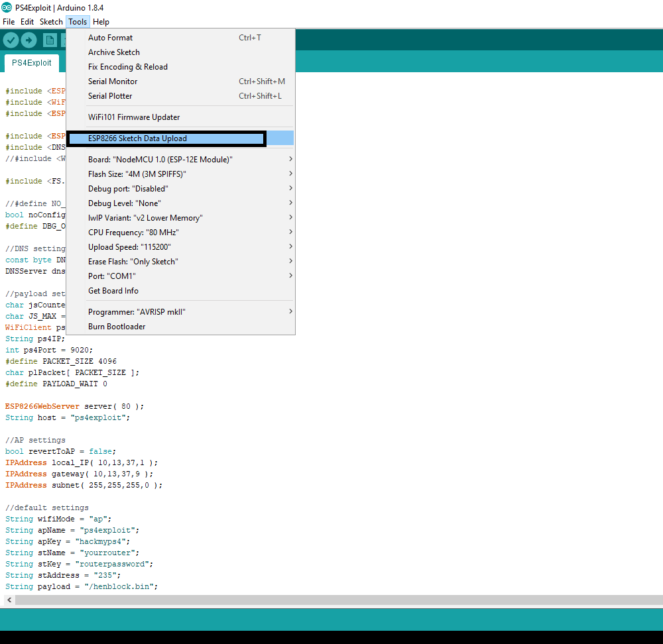This screenshot has width=663, height=644.
Task: Click the "//AP settings" comment line
Action: [x=36, y=440]
